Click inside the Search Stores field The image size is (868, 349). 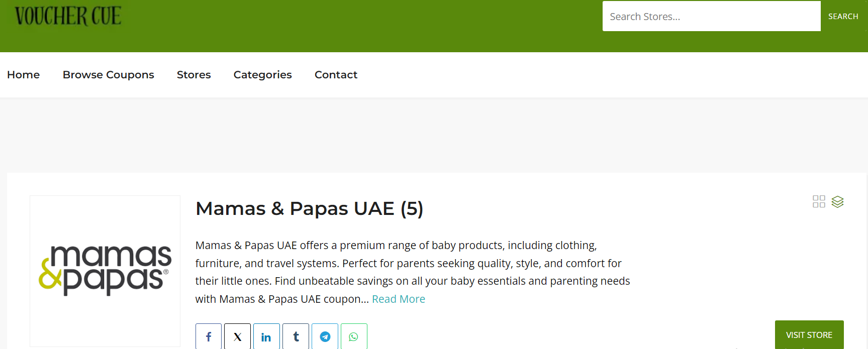[711, 16]
